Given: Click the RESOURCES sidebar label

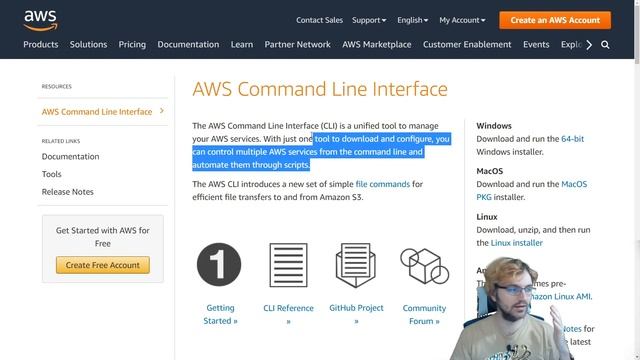Looking at the screenshot, I should [x=57, y=87].
